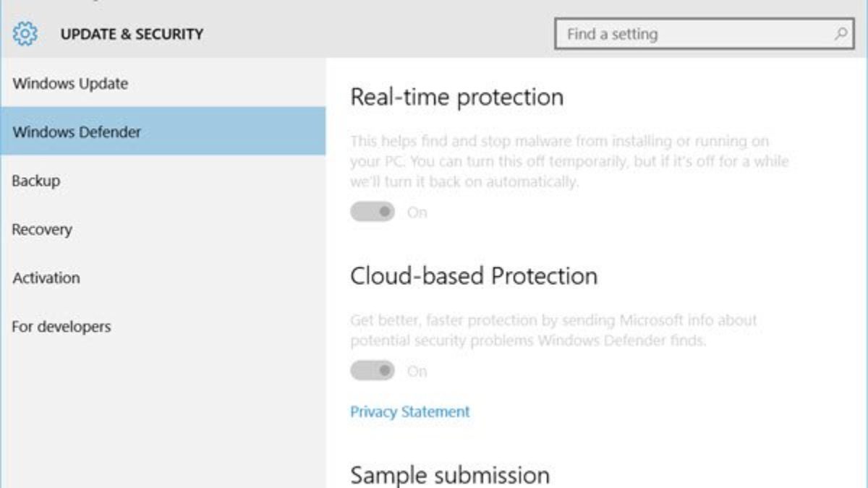Select Windows Defender in sidebar
Screen dimensions: 868x488
(77, 132)
